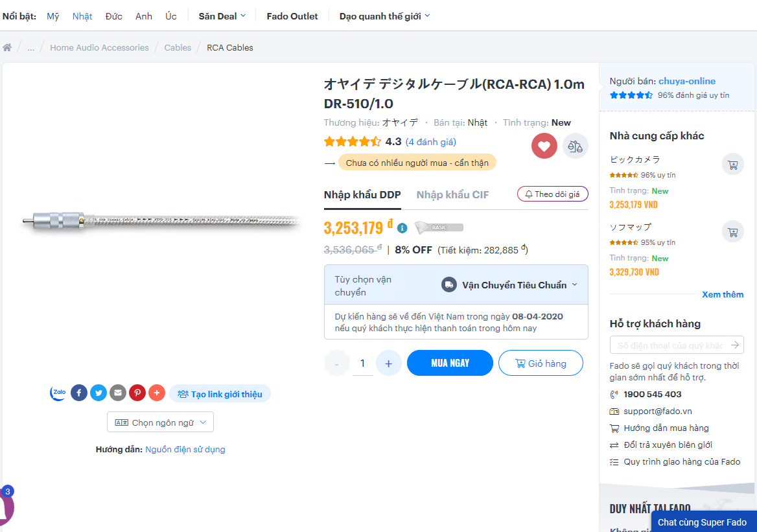Click BASIC membership badge

click(439, 227)
